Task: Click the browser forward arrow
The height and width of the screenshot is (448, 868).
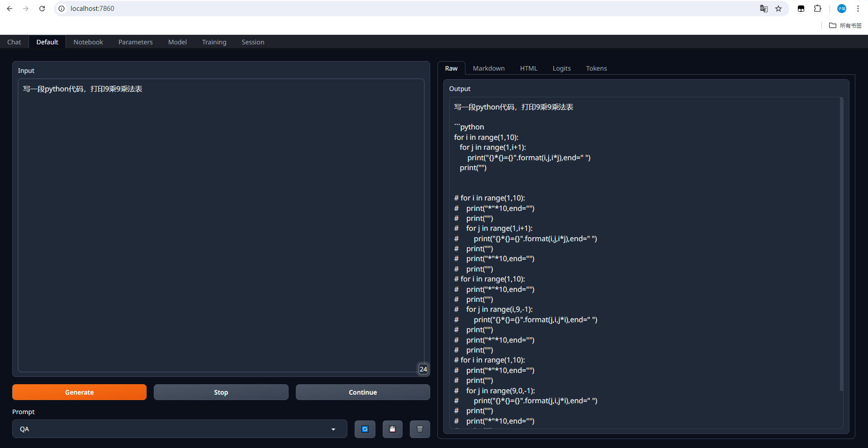Action: [26, 9]
